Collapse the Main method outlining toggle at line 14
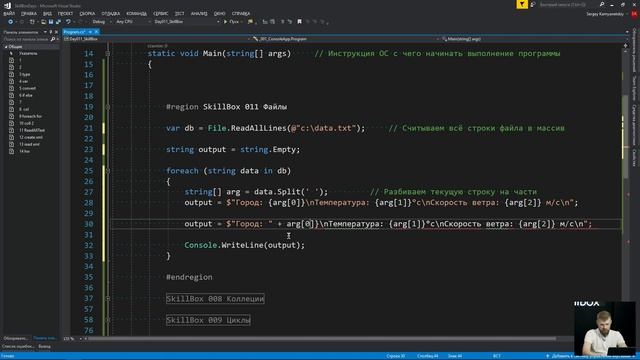Viewport: 640px width, 360px height. (x=108, y=53)
